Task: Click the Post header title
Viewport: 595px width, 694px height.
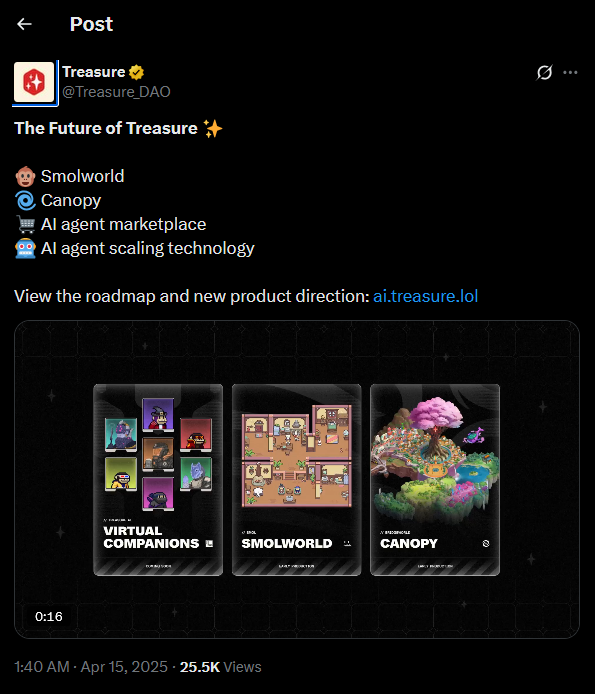Action: [91, 24]
